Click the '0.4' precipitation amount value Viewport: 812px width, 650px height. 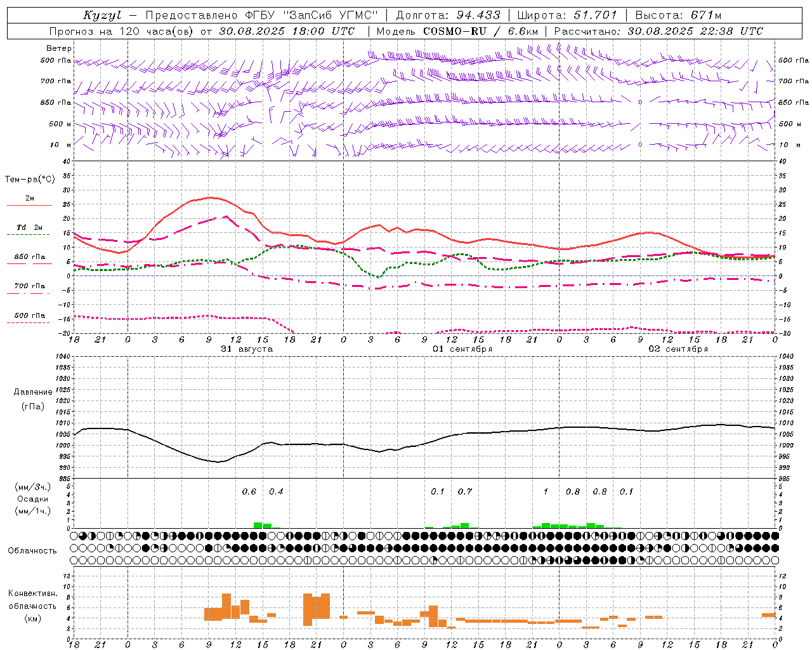click(x=276, y=491)
